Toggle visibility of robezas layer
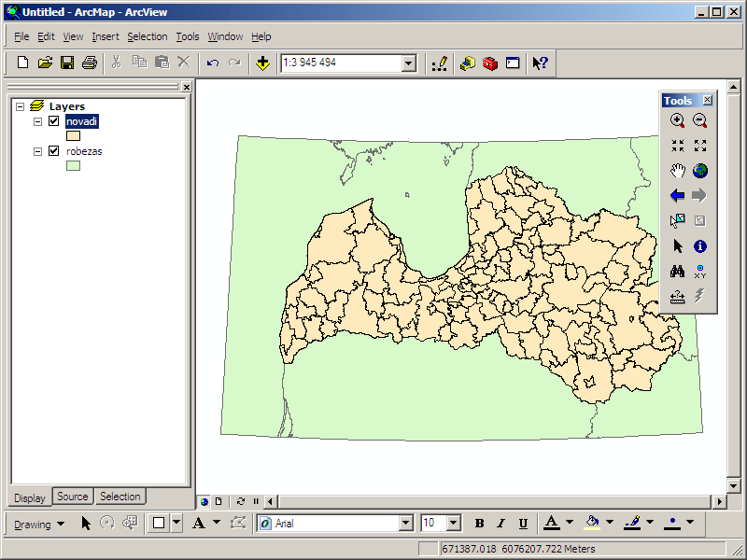This screenshot has width=747, height=560. pyautogui.click(x=54, y=151)
